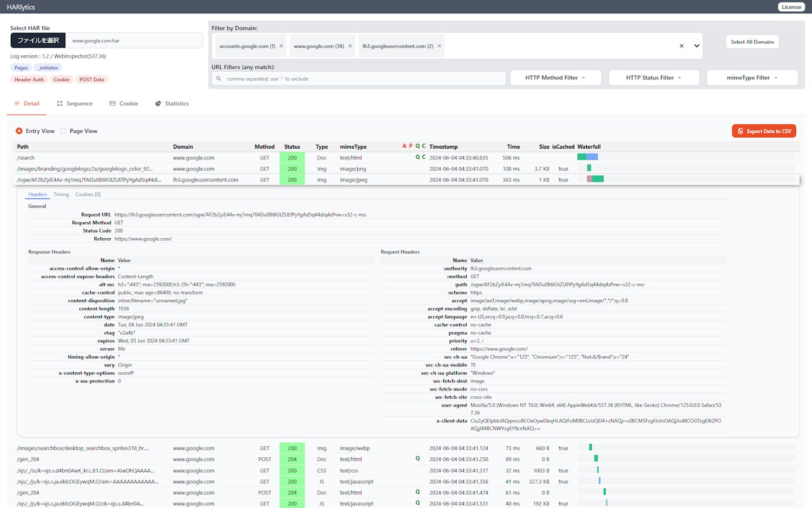The width and height of the screenshot is (812, 508).
Task: Click the green Q marker of /search row
Action: (417, 157)
